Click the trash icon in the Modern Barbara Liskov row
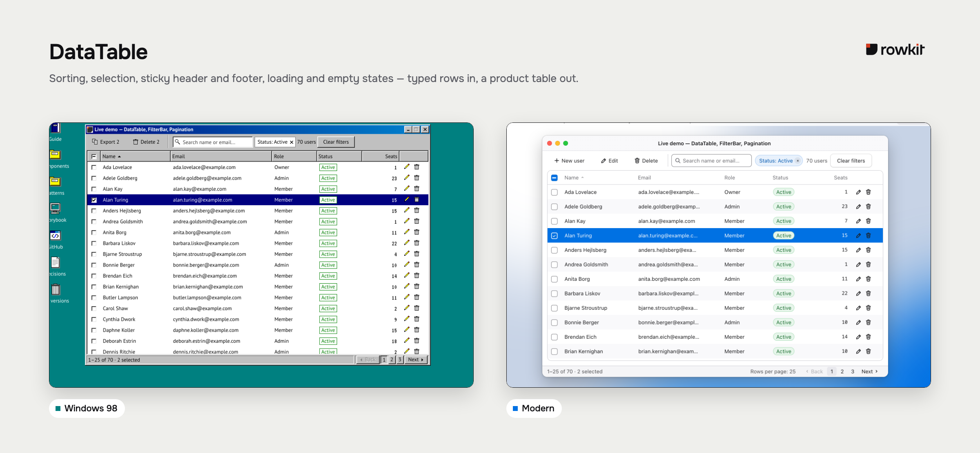 tap(869, 293)
